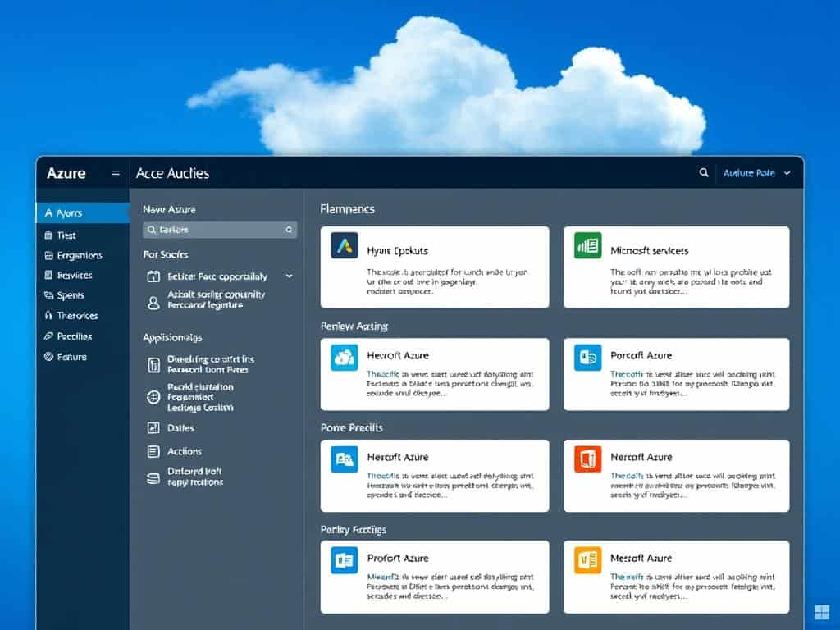Click Hecroft Azure icon under Porre Precilts
Image resolution: width=840 pixels, height=630 pixels.
point(345,459)
